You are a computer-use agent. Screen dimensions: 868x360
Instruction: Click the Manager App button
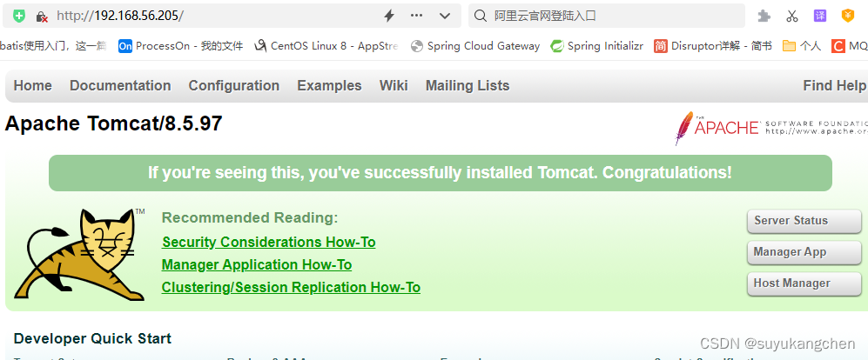click(x=804, y=252)
